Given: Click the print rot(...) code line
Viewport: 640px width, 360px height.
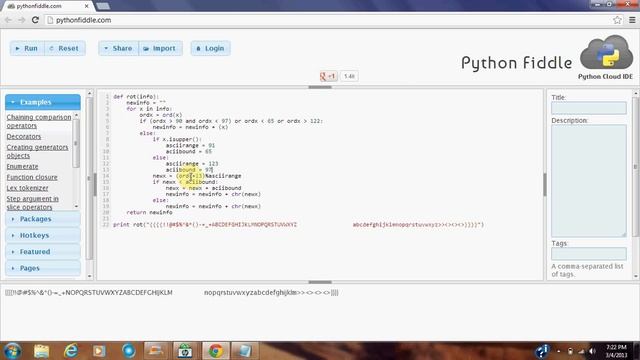Looking at the screenshot, I should [x=298, y=224].
